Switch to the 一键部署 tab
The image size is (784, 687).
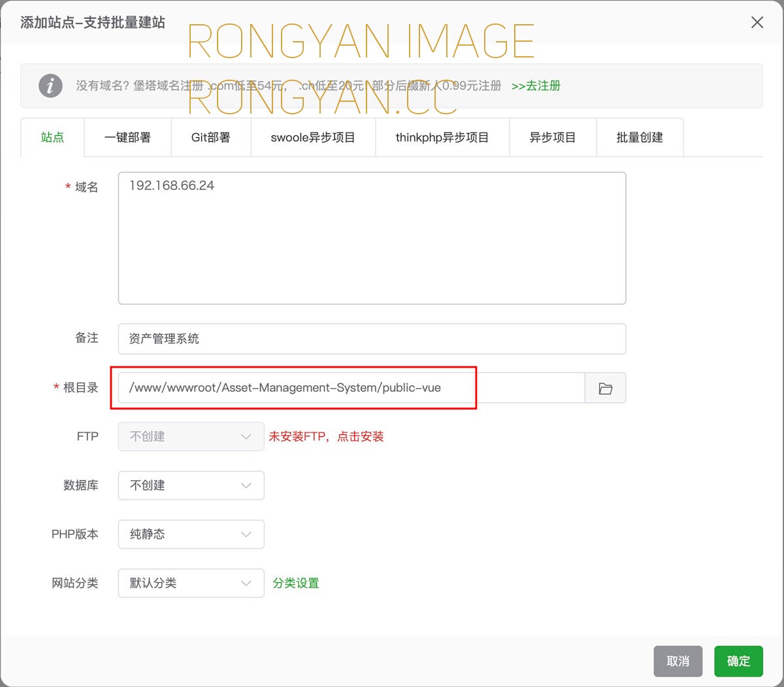click(x=127, y=137)
